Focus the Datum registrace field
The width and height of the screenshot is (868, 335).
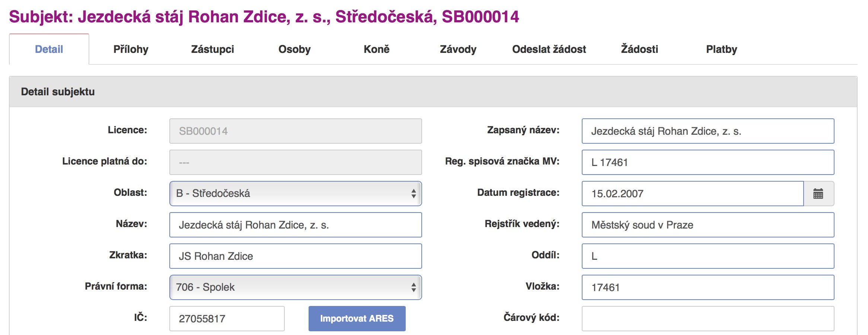pyautogui.click(x=692, y=194)
